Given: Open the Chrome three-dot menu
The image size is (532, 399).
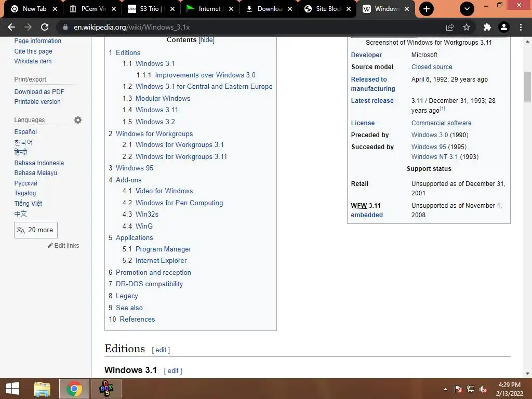Looking at the screenshot, I should [x=521, y=27].
